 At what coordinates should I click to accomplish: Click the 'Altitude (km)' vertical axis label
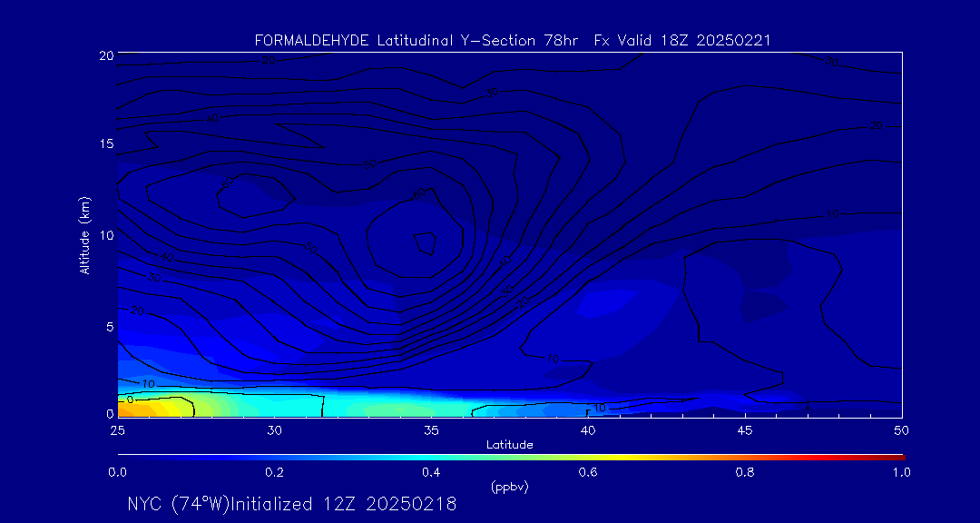[x=85, y=234]
